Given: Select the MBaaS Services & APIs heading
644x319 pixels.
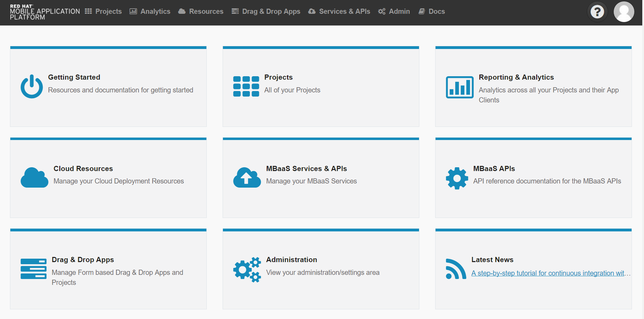Looking at the screenshot, I should pyautogui.click(x=306, y=169).
